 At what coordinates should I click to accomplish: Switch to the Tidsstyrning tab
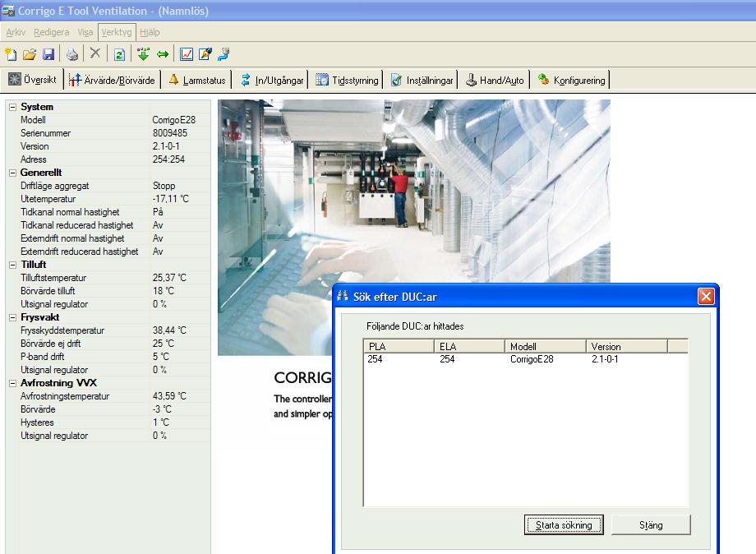click(x=347, y=80)
